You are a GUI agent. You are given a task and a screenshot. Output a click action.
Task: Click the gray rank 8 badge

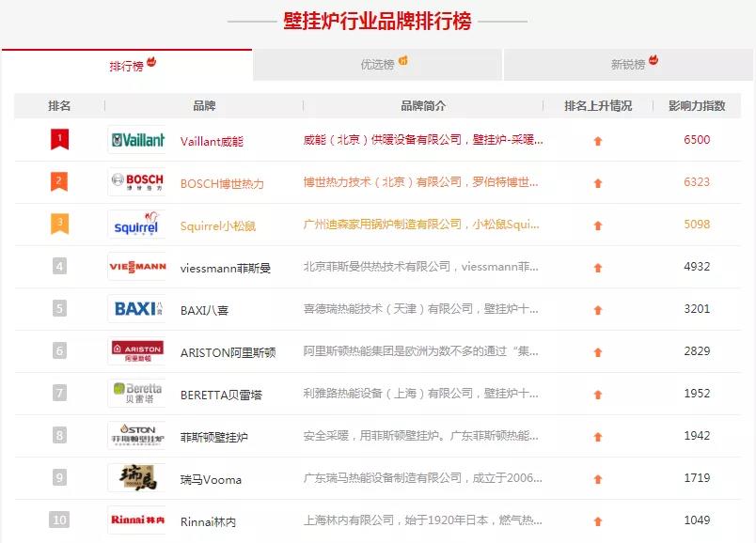[x=59, y=436]
